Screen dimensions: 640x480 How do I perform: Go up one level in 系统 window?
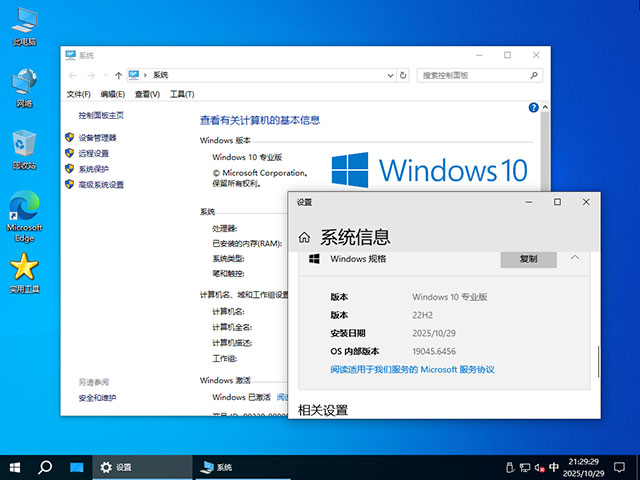118,76
